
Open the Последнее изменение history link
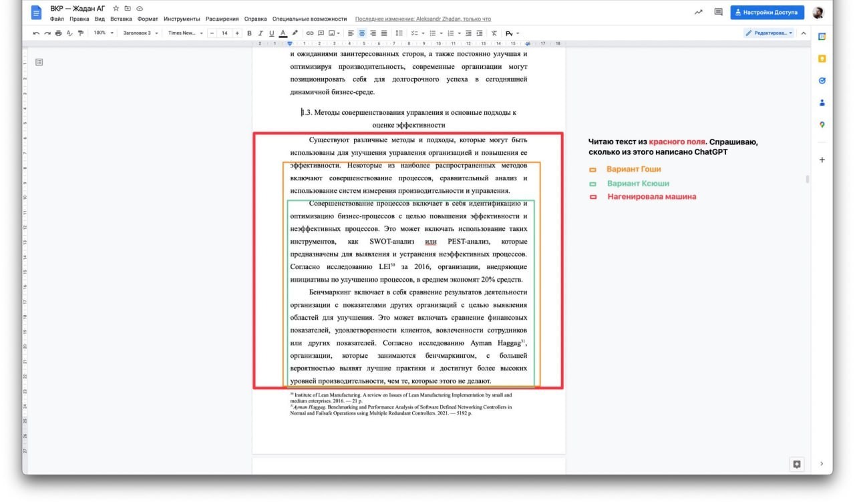point(423,19)
